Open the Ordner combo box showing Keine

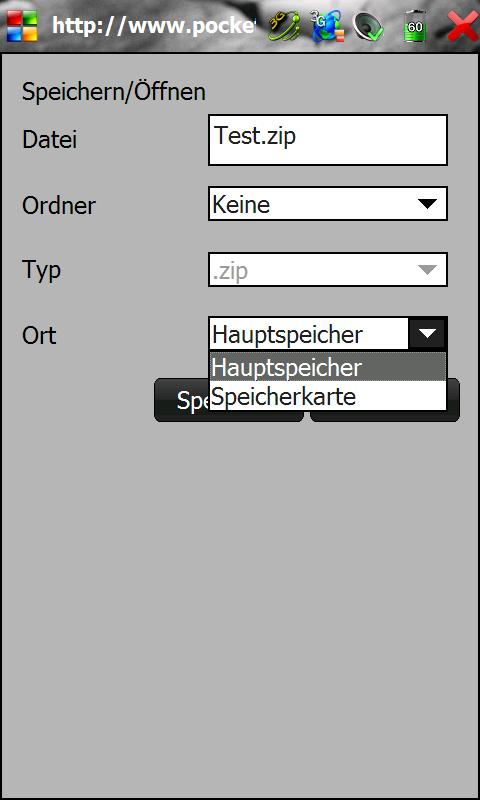tap(327, 204)
